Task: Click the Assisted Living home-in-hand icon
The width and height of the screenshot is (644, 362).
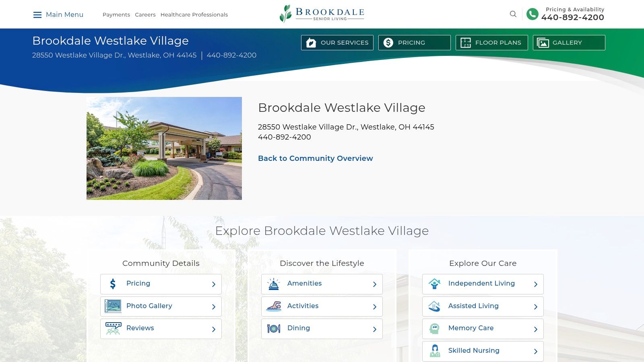Action: point(434,306)
